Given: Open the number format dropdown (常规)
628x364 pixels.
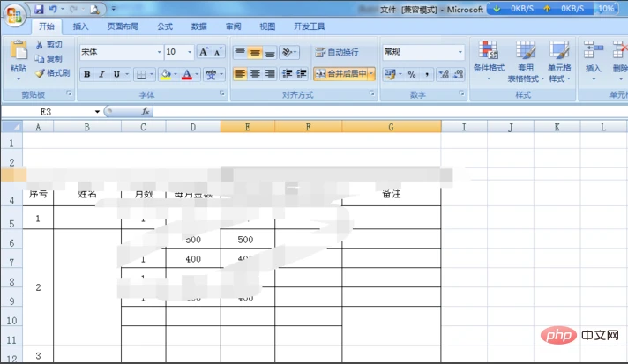Looking at the screenshot, I should (460, 52).
